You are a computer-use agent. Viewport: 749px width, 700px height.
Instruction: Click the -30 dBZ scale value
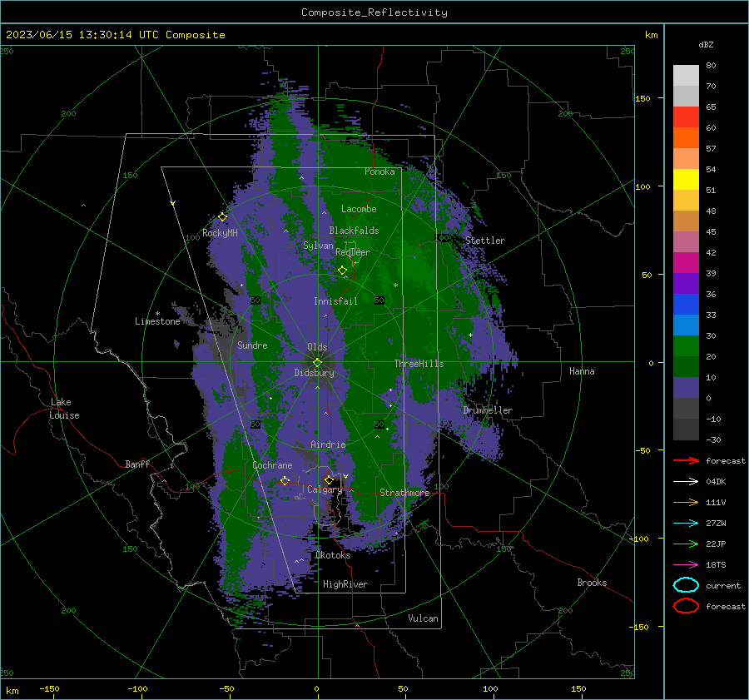coord(713,439)
